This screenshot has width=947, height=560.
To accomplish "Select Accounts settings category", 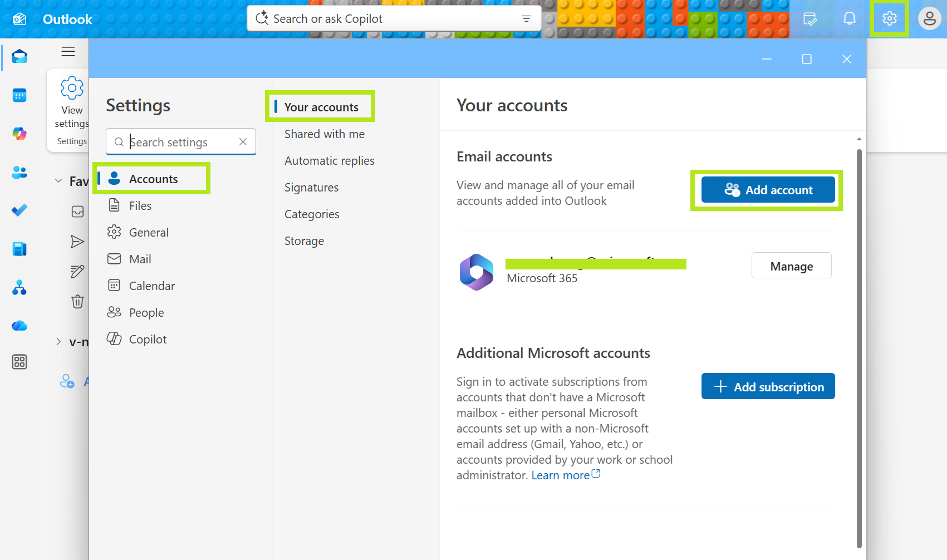I will pyautogui.click(x=151, y=179).
